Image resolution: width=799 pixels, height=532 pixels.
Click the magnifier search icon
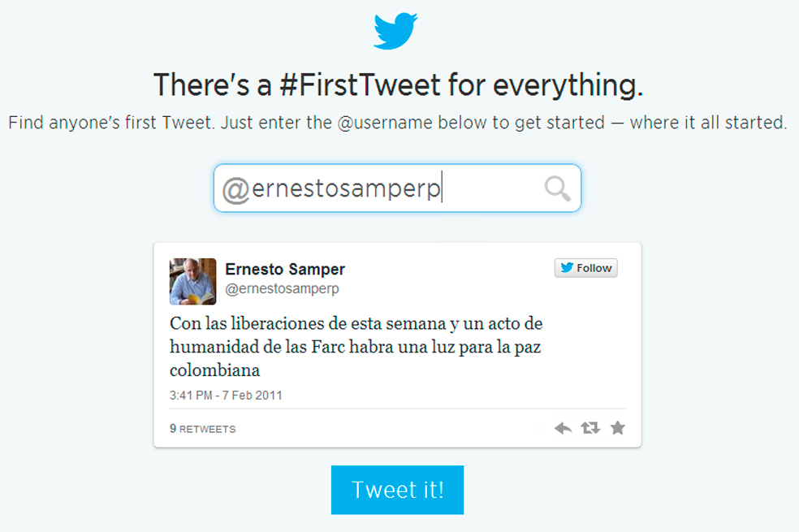click(x=558, y=188)
